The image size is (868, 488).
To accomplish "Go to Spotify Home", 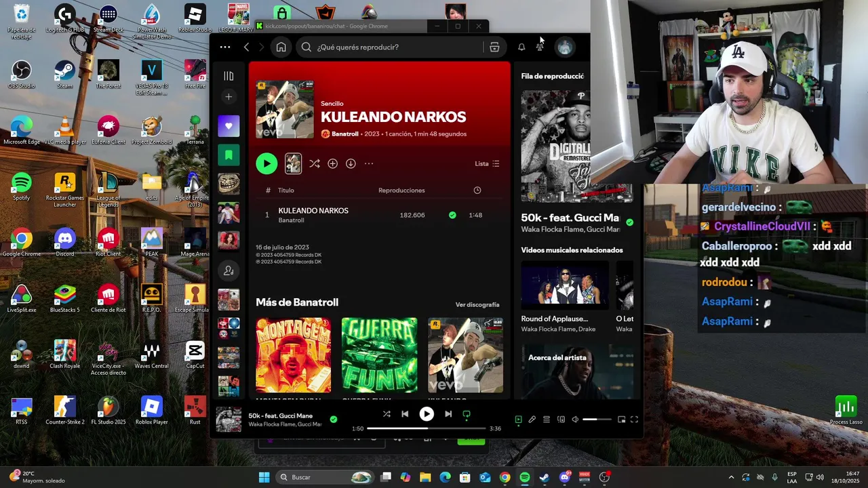I will [x=281, y=47].
